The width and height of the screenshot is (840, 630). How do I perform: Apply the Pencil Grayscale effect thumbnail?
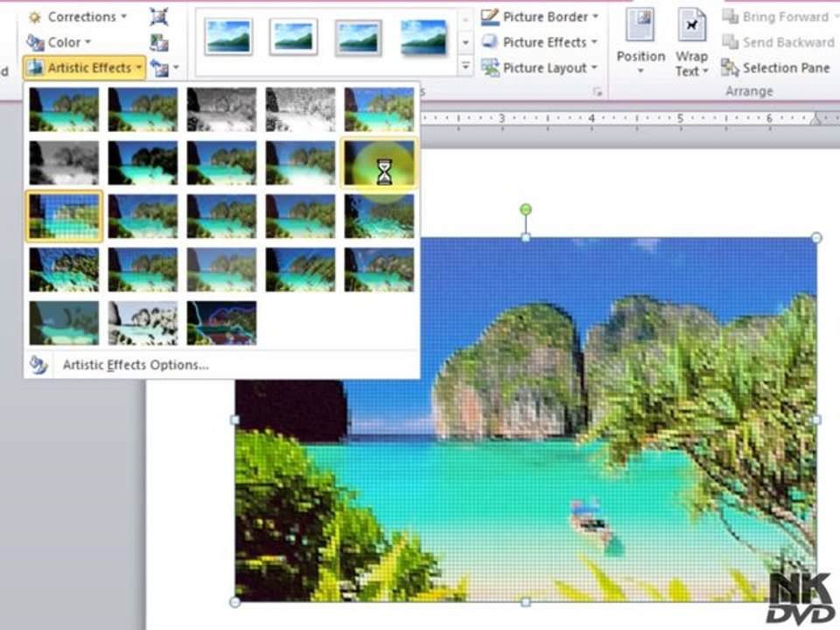point(221,110)
